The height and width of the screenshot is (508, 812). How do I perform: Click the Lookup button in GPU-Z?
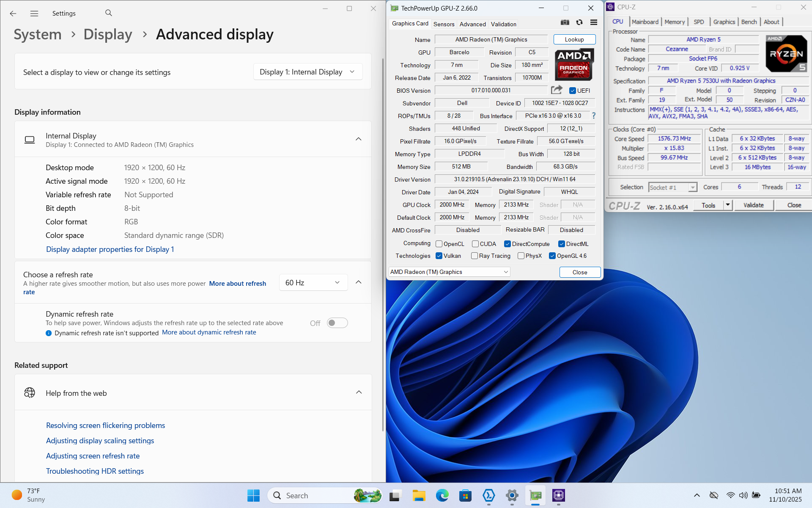click(x=574, y=39)
